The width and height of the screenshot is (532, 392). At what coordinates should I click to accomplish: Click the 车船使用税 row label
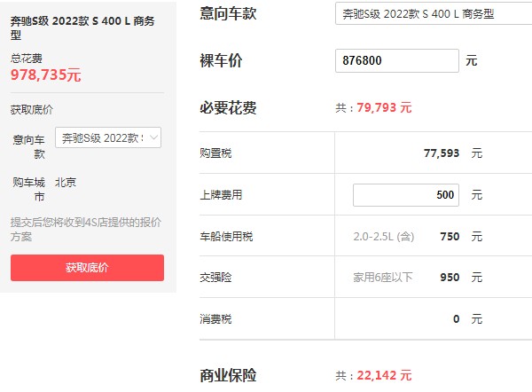227,237
